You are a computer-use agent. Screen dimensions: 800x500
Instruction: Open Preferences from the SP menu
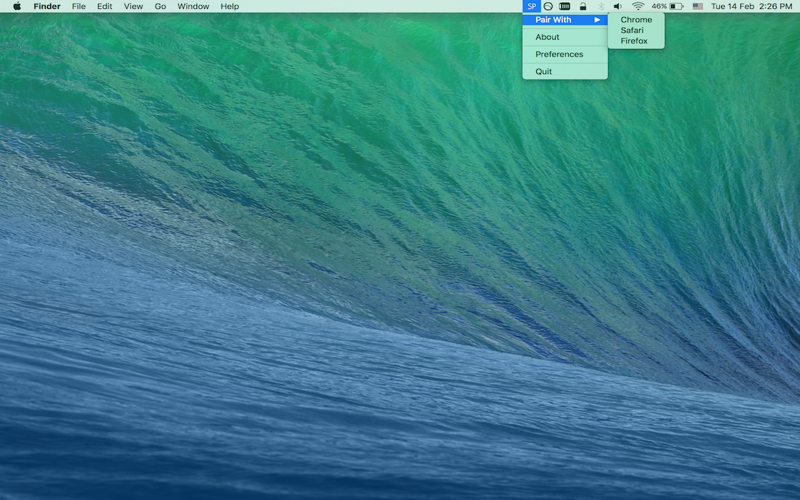[x=565, y=54]
